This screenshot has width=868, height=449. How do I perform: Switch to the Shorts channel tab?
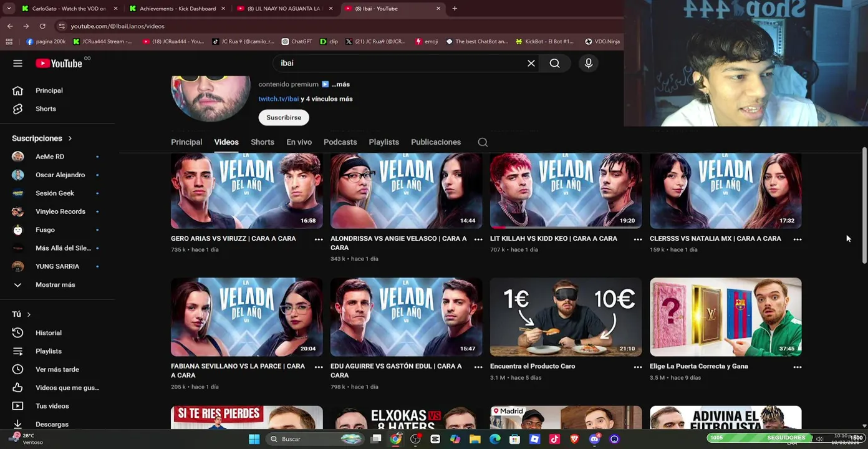click(263, 142)
